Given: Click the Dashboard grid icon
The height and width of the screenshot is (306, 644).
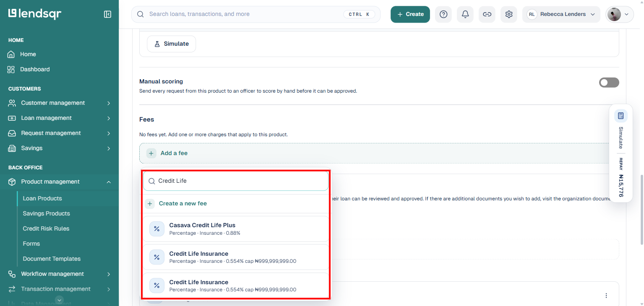Looking at the screenshot, I should [11, 70].
